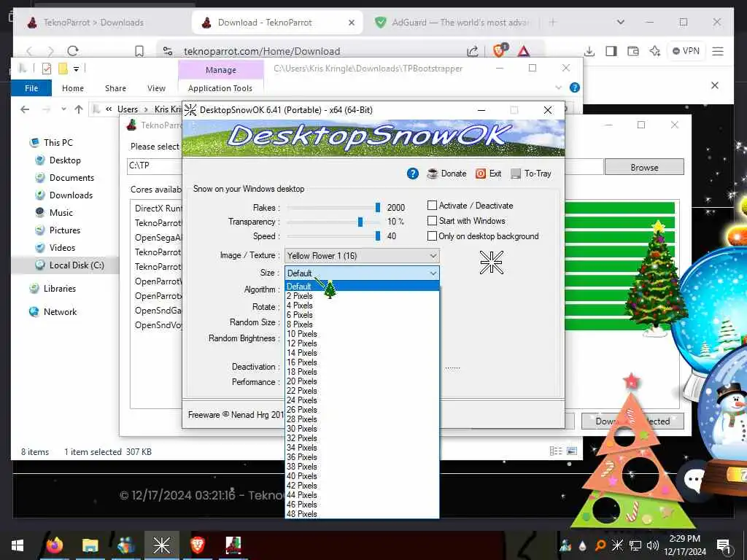Open the Windows Start menu

18,545
